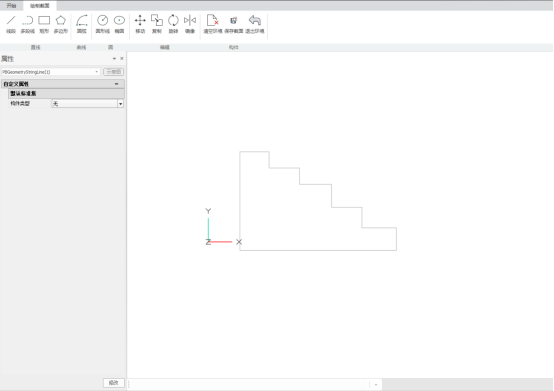Select the circle drawing tool

tap(102, 24)
